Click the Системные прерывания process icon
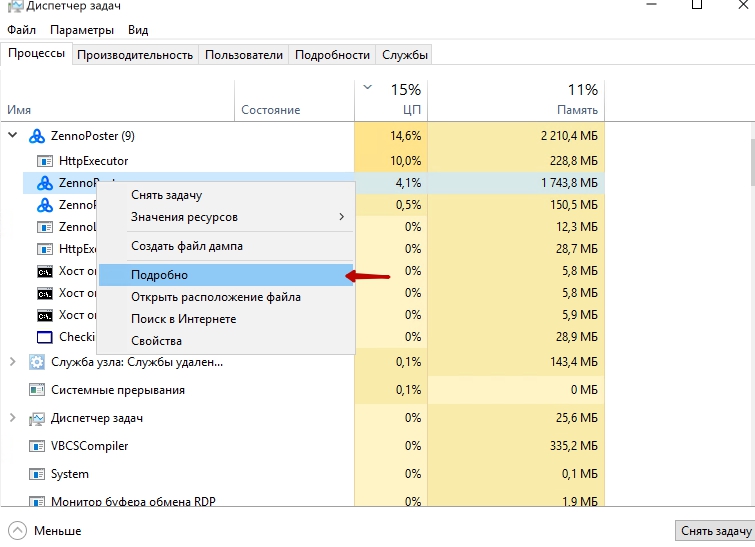Image resolution: width=755 pixels, height=547 pixels. [x=37, y=390]
